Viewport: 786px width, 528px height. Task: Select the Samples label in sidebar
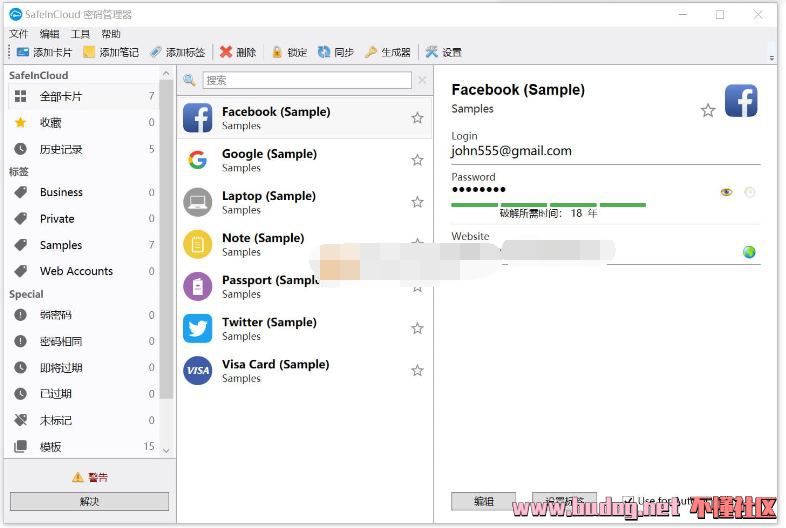83,245
